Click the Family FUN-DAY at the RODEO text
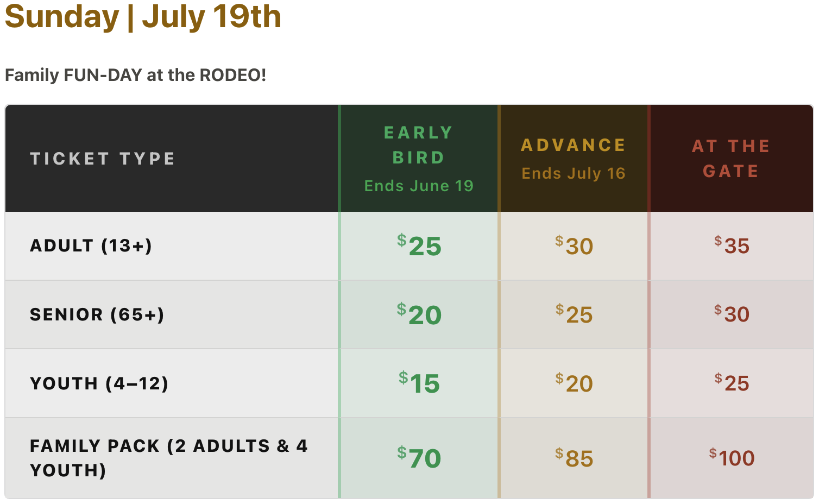The image size is (819, 504). click(135, 74)
